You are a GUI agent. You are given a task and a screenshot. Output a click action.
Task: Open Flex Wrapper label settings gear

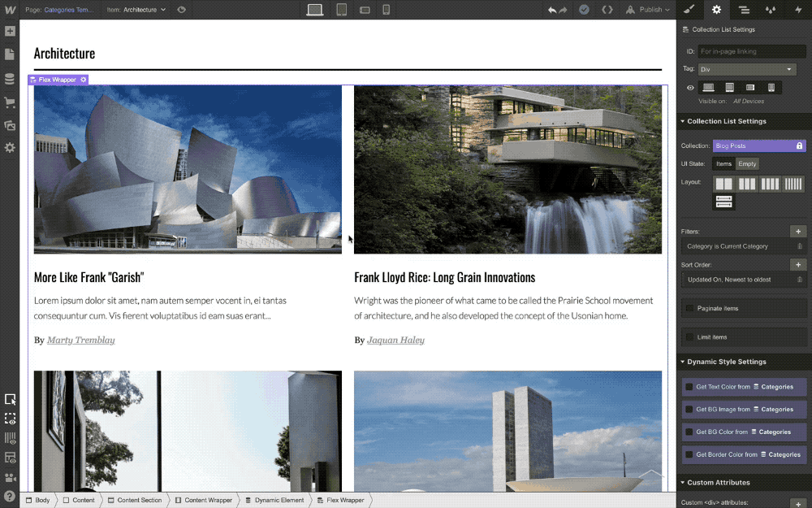tap(84, 80)
